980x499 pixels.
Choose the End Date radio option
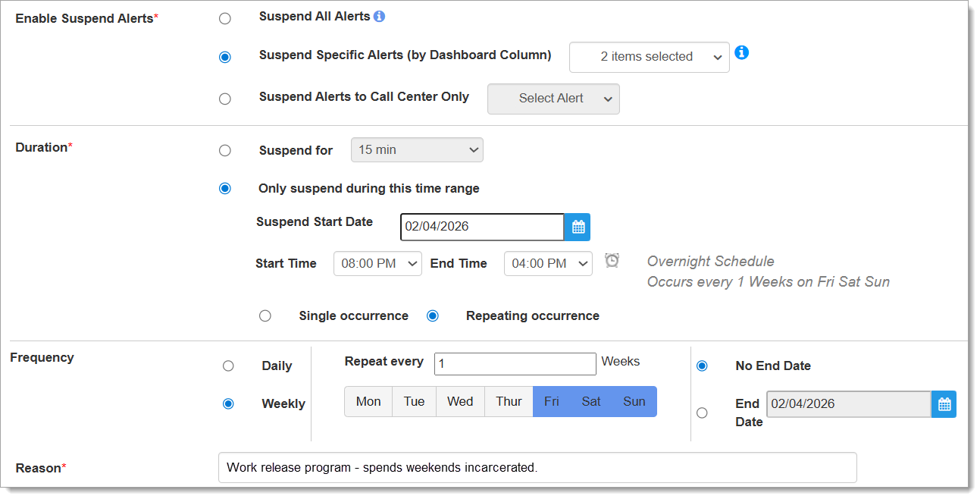point(702,413)
